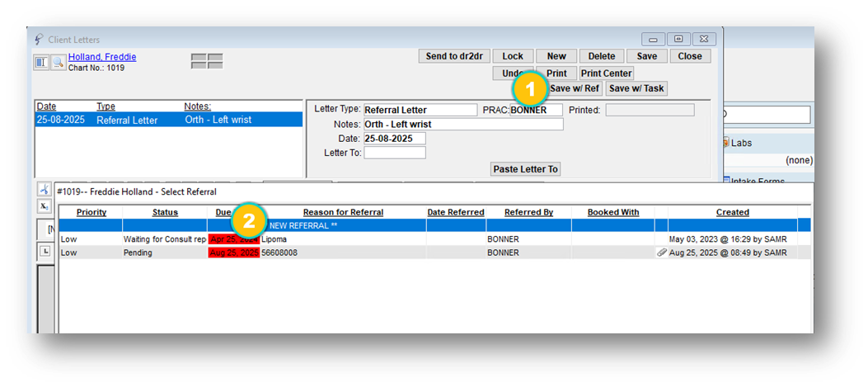Click the L tab-stop ruler icon
868x387 pixels.
(46, 251)
